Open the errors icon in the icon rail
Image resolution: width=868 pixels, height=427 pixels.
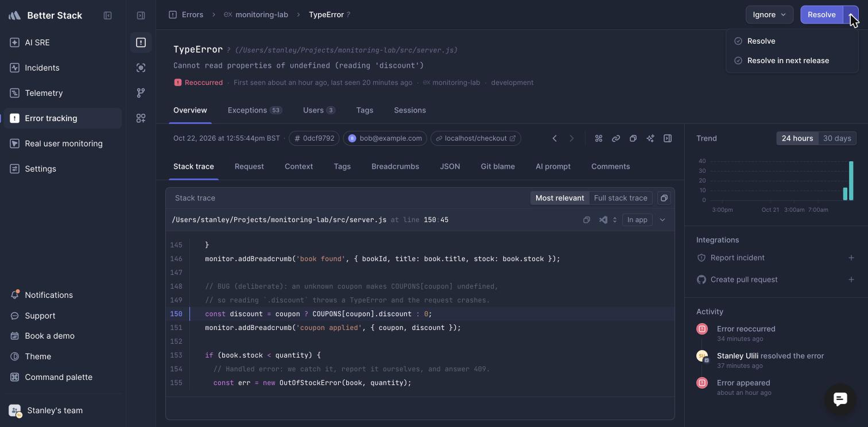141,42
